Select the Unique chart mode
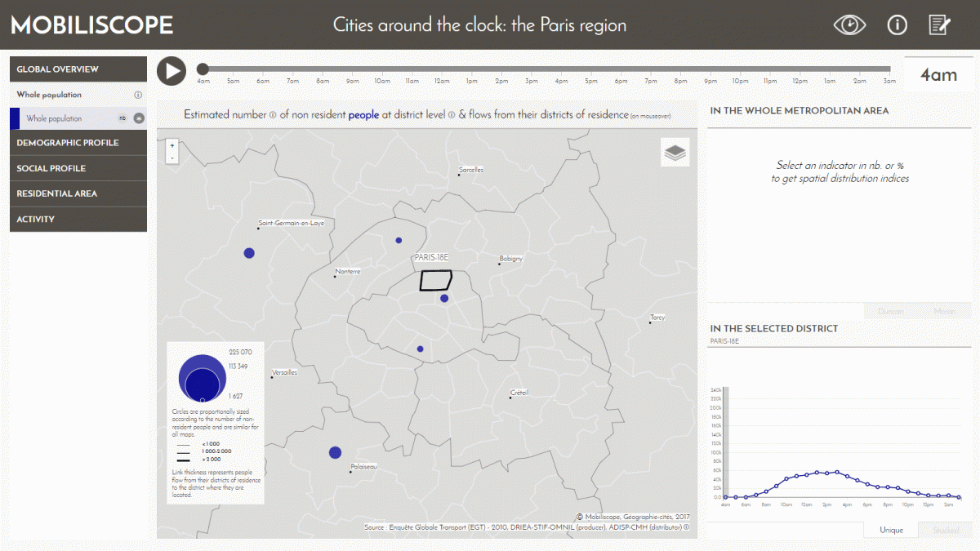This screenshot has height=551, width=980. [891, 530]
